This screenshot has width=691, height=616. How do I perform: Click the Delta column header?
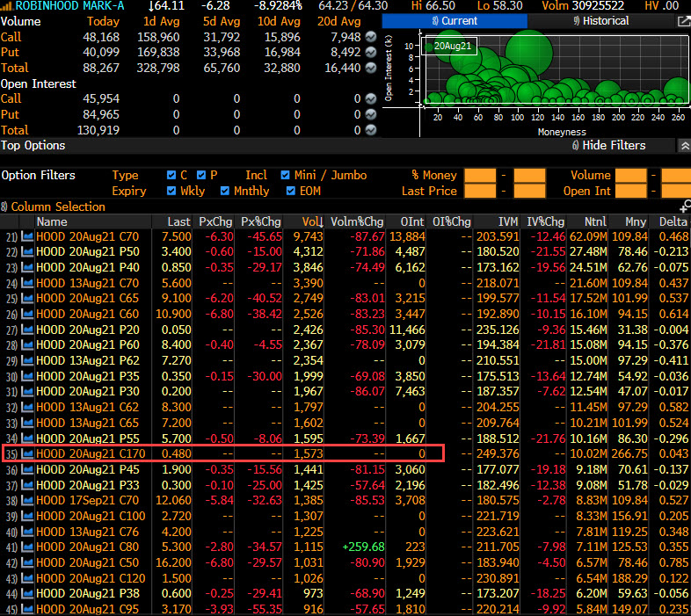click(x=673, y=221)
